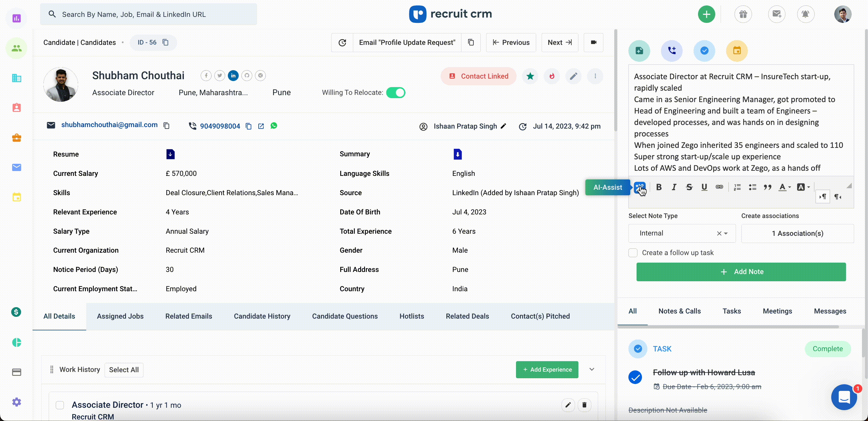
Task: Click the Add Note button
Action: pos(741,272)
